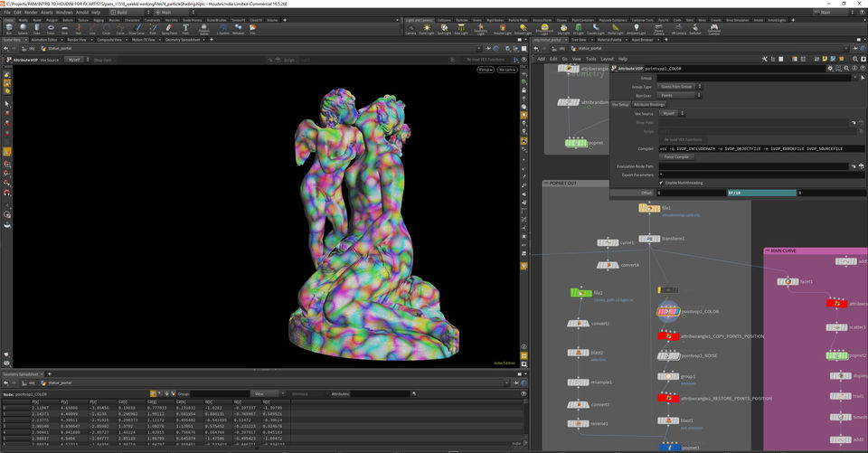Open the parameter gear menu for pointvop1_COLOR
Viewport: 868px width, 453px height.
pyautogui.click(x=830, y=68)
